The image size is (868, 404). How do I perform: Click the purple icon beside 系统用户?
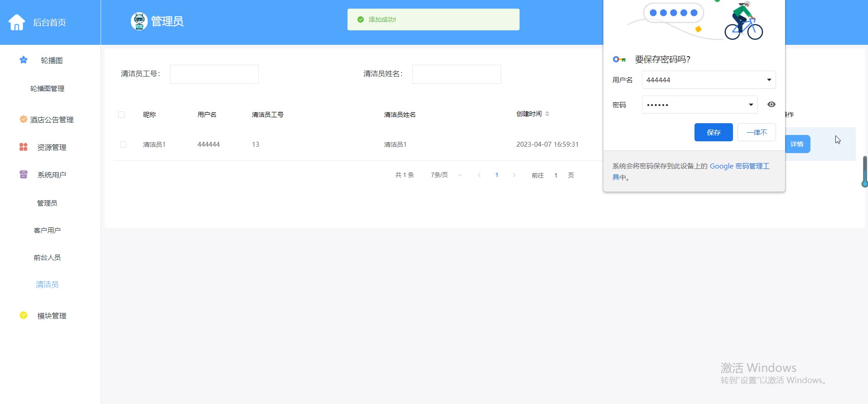tap(24, 174)
